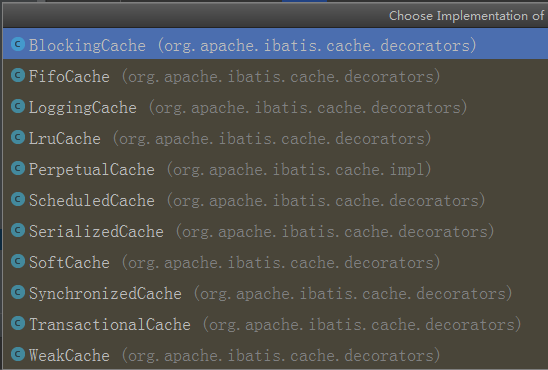
Task: Click the class icon next to TransactionalCache
Action: point(18,323)
